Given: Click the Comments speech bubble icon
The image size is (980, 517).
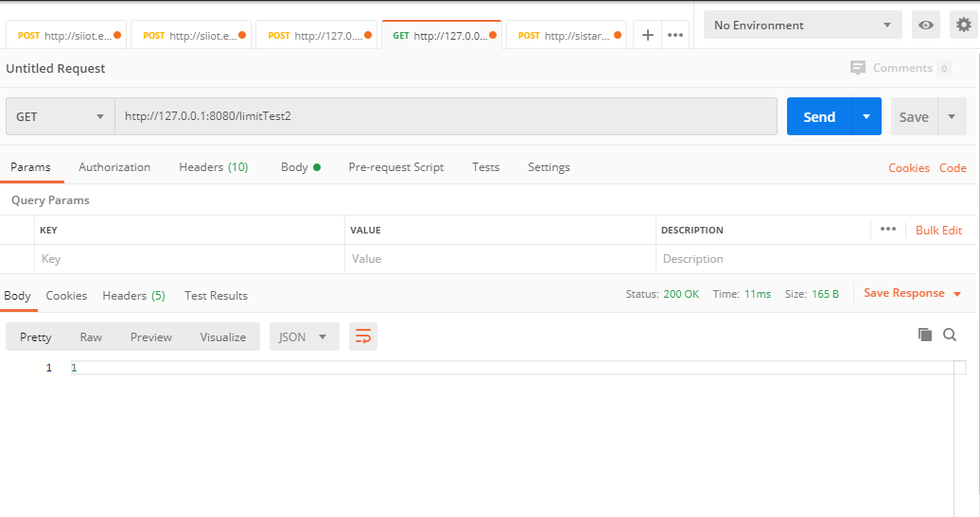Looking at the screenshot, I should (857, 68).
